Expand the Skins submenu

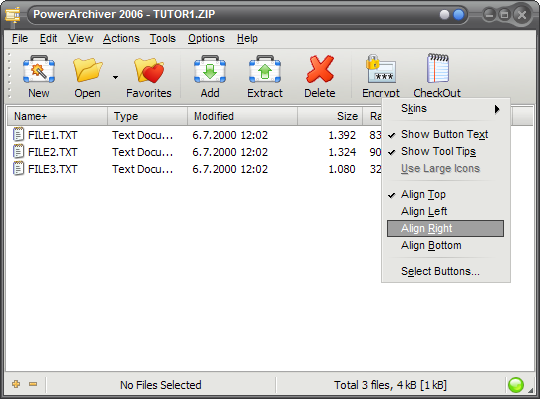pyautogui.click(x=446, y=109)
